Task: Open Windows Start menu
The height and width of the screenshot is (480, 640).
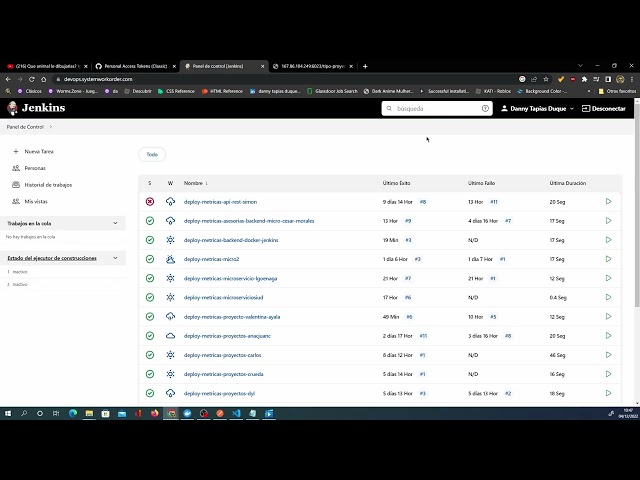Action: (8, 413)
